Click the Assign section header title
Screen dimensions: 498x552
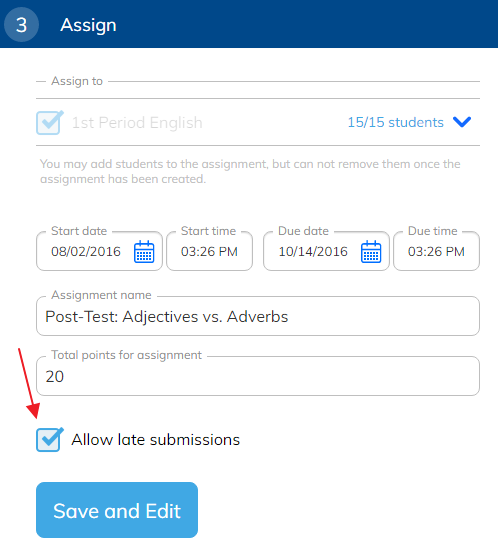pos(88,25)
